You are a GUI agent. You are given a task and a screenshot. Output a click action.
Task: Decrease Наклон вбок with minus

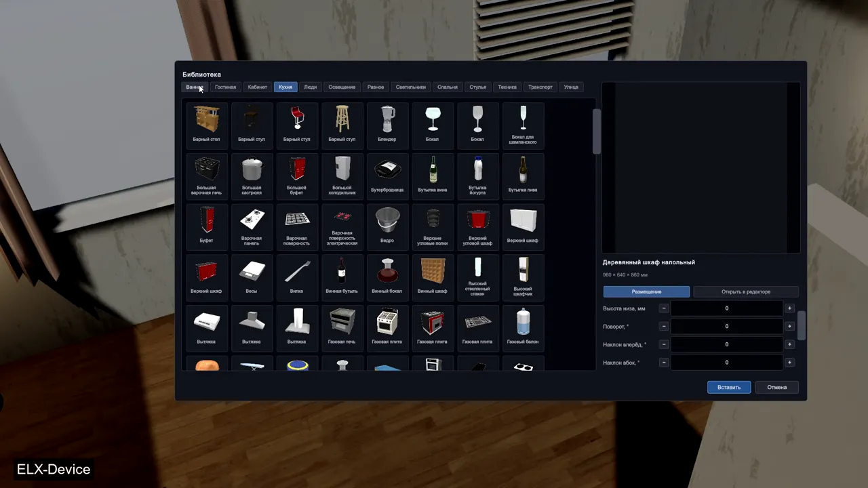[664, 363]
